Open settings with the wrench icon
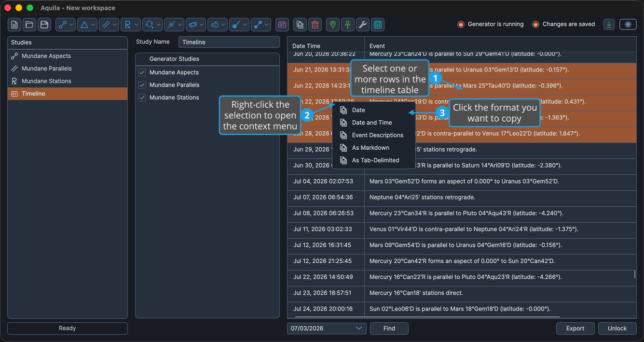 pos(363,25)
